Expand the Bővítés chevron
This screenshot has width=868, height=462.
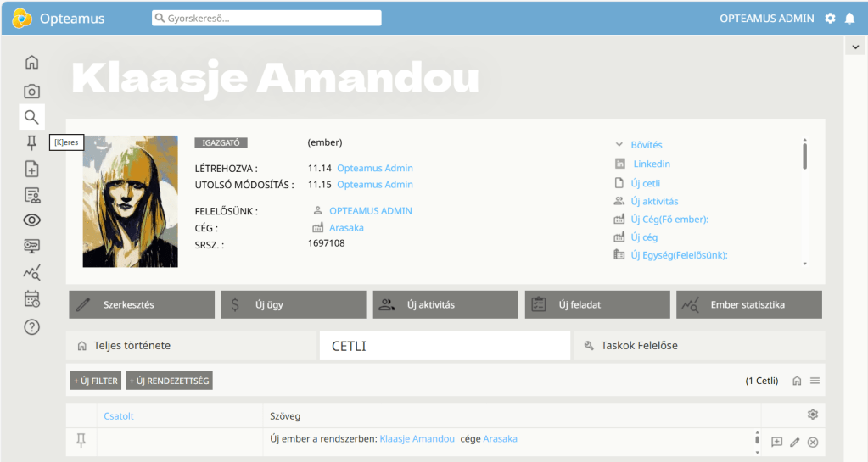pyautogui.click(x=619, y=145)
